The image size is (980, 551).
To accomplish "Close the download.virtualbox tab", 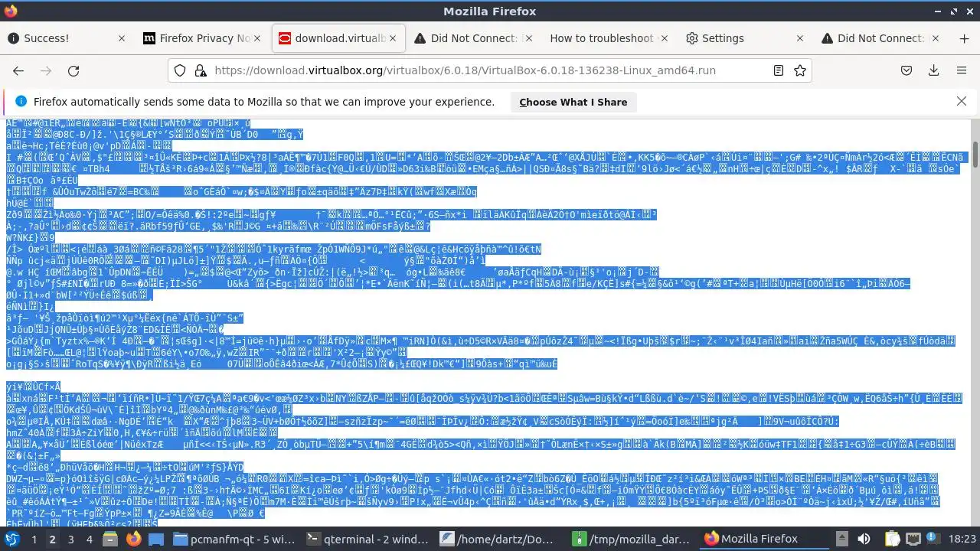I will 394,38.
